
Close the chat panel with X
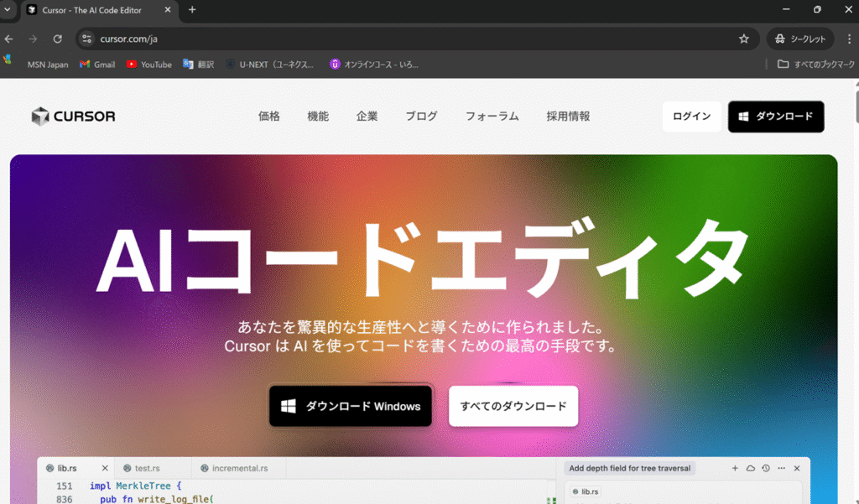[797, 469]
